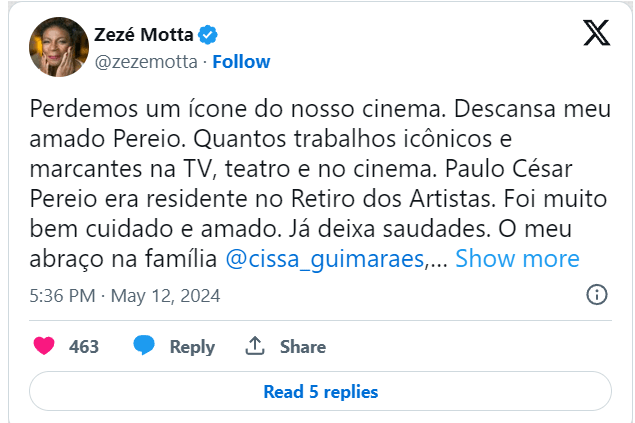The height and width of the screenshot is (423, 635).
Task: Click the May 12, 2024 date
Action: click(165, 296)
